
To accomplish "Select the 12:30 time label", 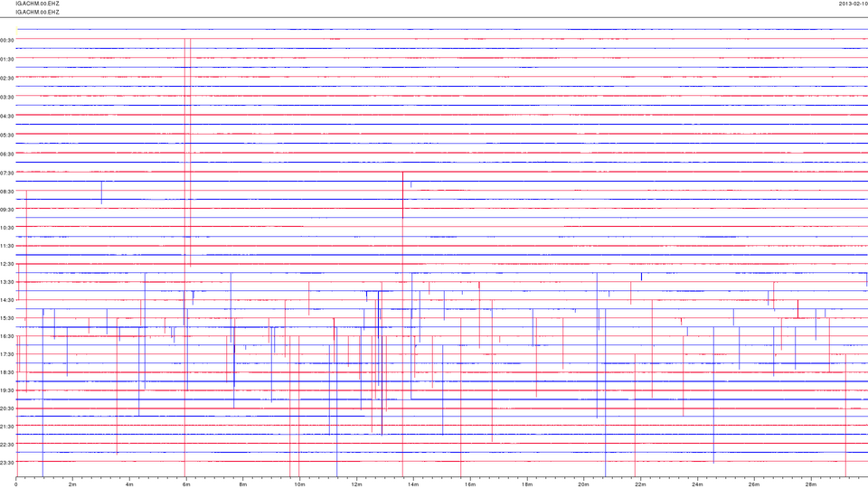I will [x=7, y=265].
